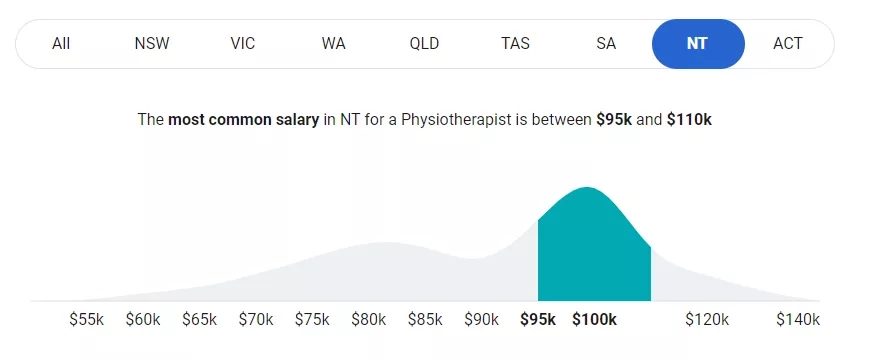Choose the QLD tab
Viewport: 886px width, 361px height.
pos(424,44)
